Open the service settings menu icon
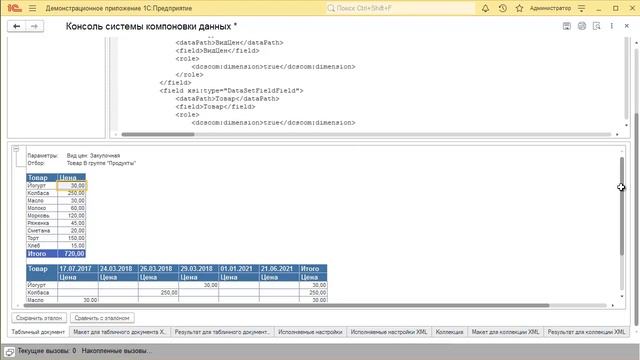 [x=582, y=8]
